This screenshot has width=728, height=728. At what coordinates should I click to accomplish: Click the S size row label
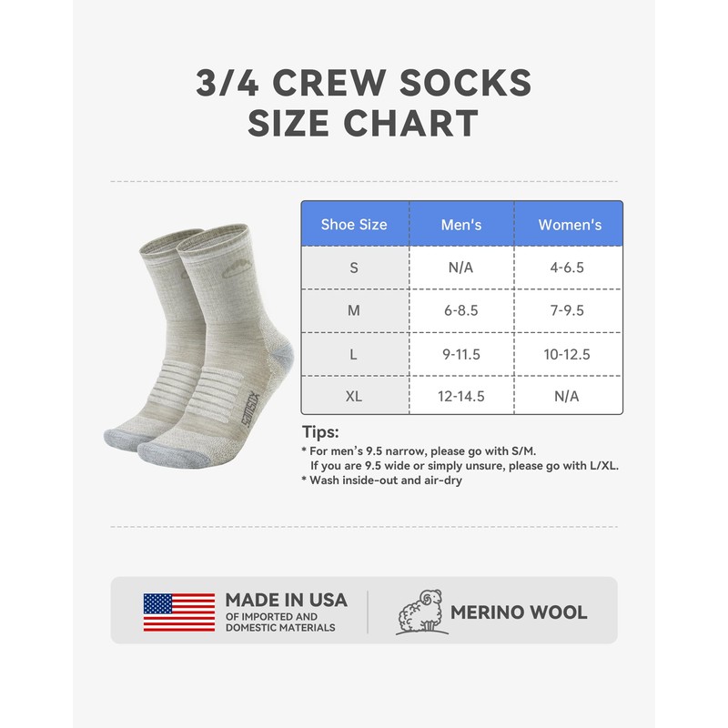354,268
